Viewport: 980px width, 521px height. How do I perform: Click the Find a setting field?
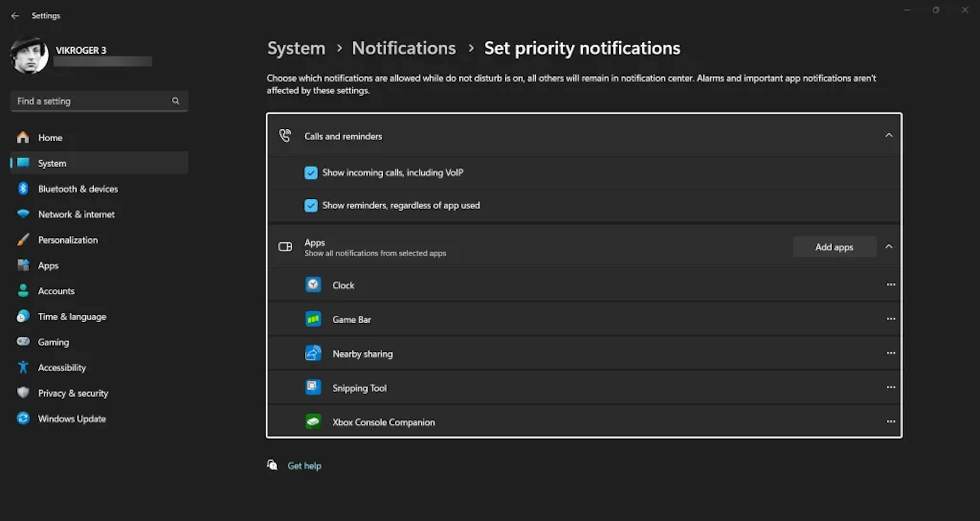click(x=91, y=101)
